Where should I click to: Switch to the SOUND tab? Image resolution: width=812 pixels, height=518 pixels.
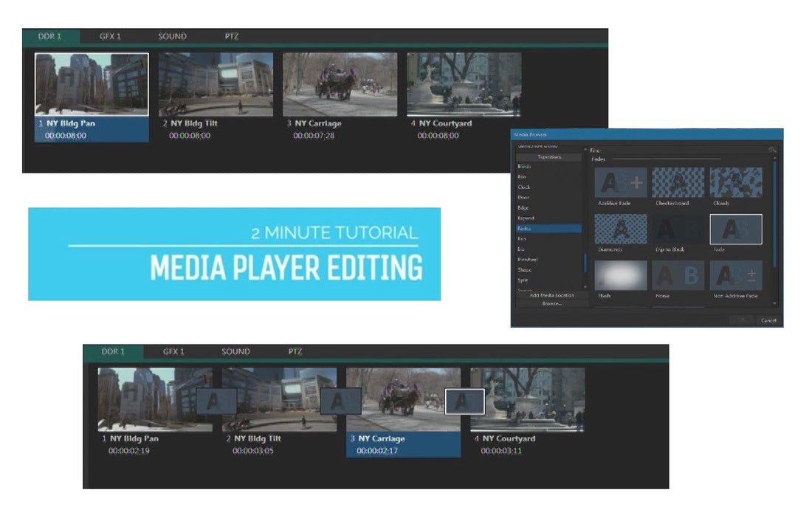pos(172,35)
